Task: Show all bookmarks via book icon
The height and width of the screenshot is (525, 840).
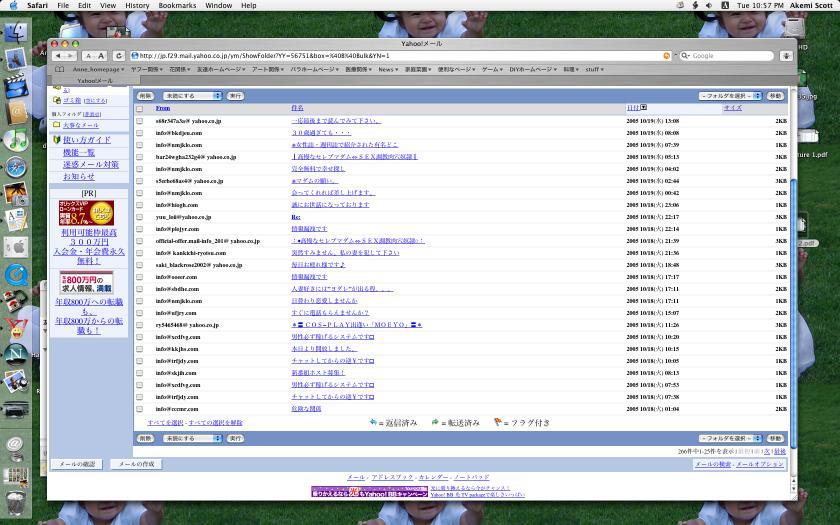Action: (59, 70)
